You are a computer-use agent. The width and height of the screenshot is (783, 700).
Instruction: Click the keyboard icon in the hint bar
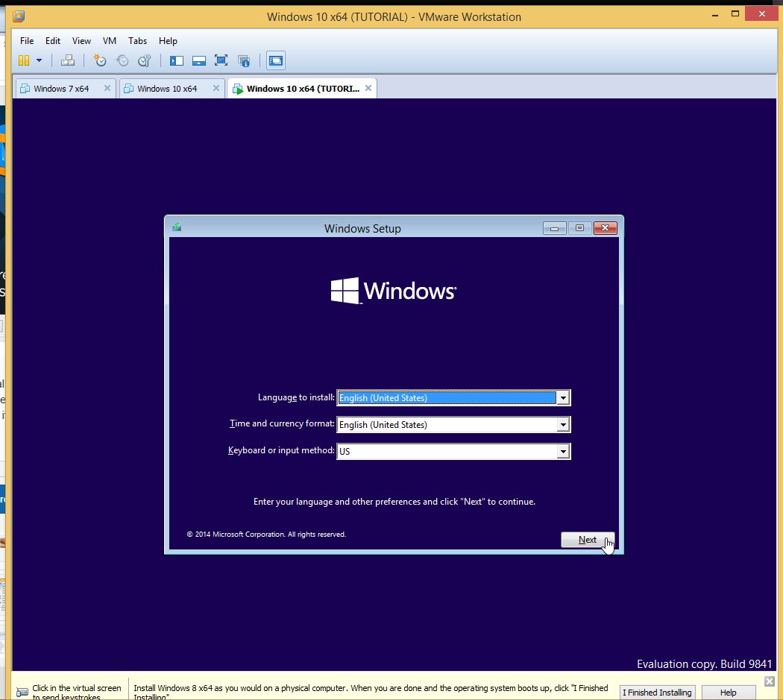coord(22,692)
